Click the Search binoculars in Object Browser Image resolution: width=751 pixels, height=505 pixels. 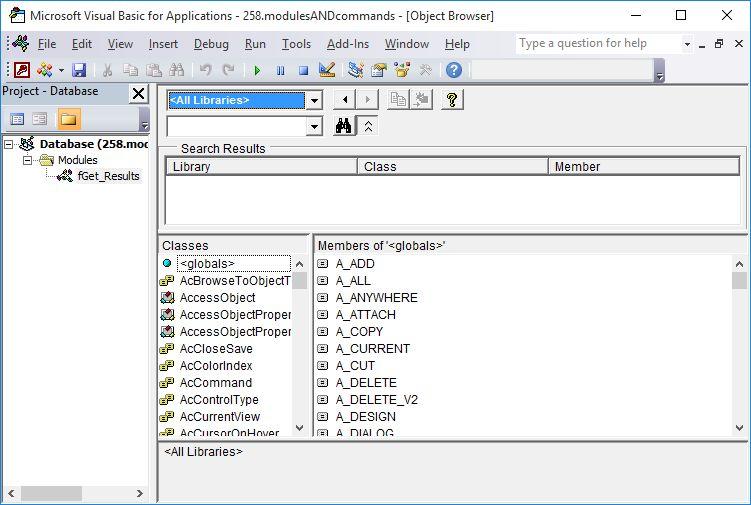click(x=343, y=126)
